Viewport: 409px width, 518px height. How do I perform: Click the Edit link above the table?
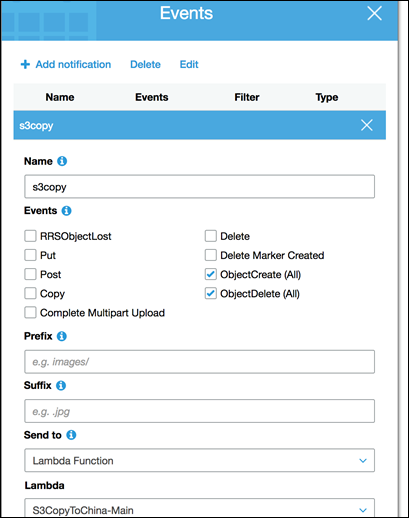189,64
